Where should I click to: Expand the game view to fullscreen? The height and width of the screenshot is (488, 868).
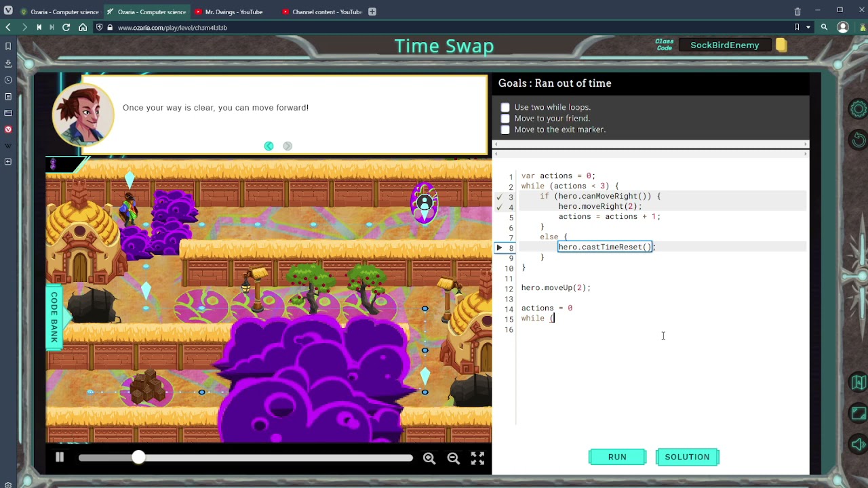click(x=478, y=458)
